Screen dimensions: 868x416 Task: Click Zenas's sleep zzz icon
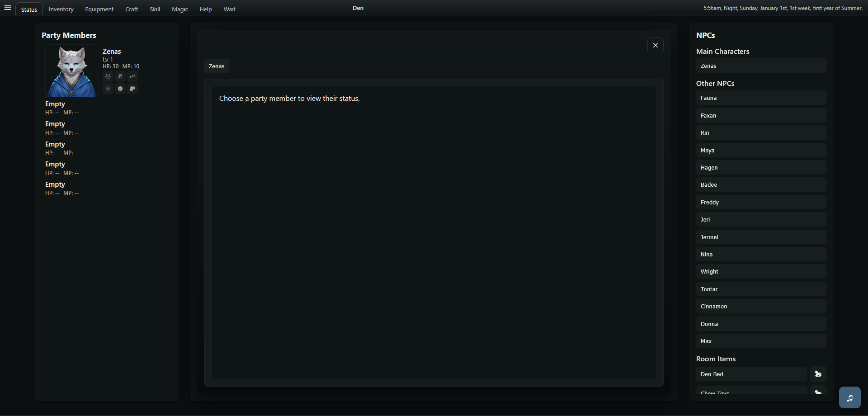[x=132, y=76]
